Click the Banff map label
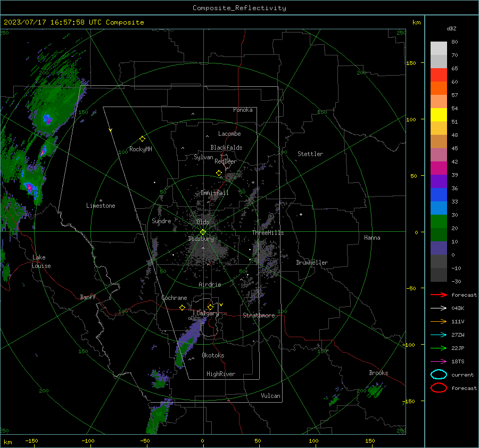479x448 pixels. click(88, 297)
